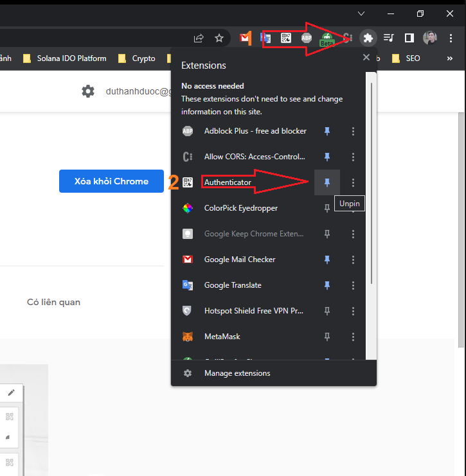Open the Authenticator QR toolbar icon
Viewport: 466px width, 476px height.
(286, 38)
